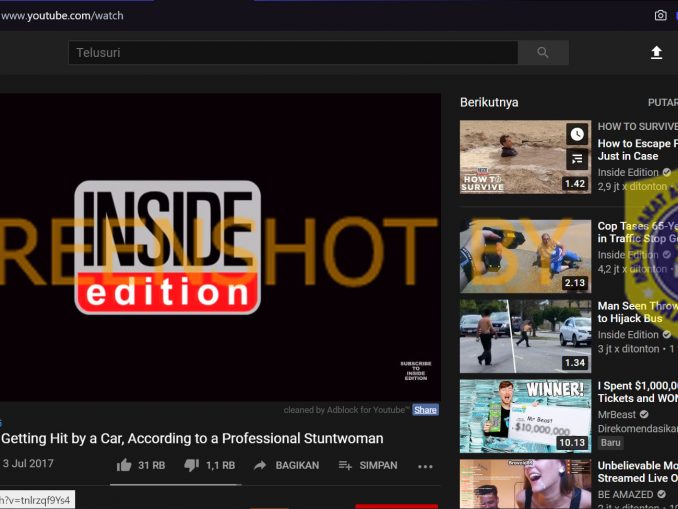
Task: Click the like-dislike ratio bar
Action: (x=175, y=485)
